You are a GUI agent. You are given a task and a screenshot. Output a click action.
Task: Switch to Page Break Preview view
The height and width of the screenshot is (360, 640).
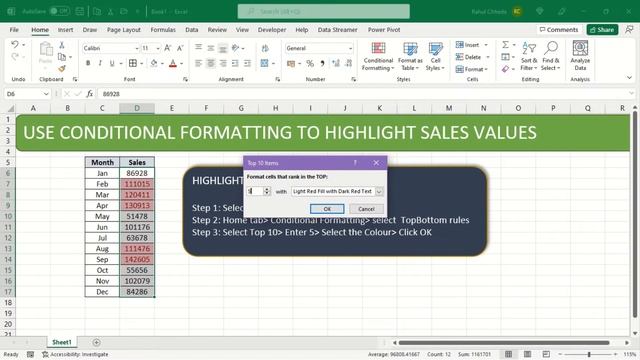546,354
